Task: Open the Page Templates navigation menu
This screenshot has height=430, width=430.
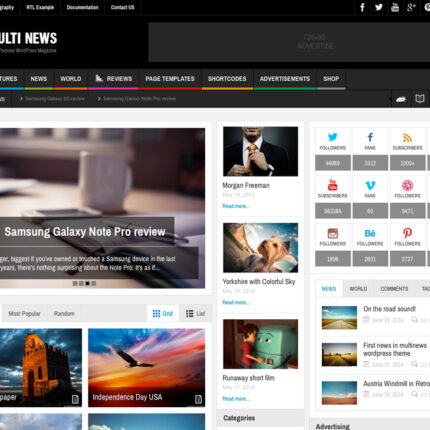Action: pos(170,79)
